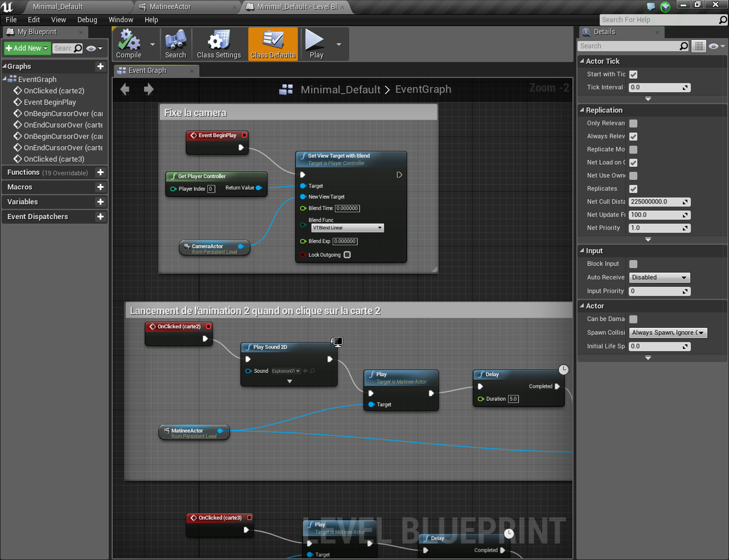Image resolution: width=729 pixels, height=560 pixels.
Task: Add a new variable with plus icon
Action: pyautogui.click(x=100, y=202)
